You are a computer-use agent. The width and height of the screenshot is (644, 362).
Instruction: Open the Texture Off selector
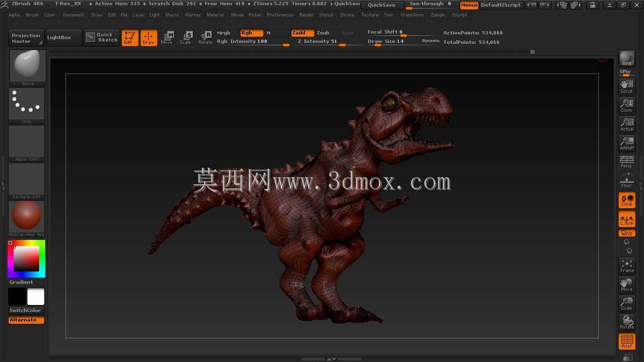pyautogui.click(x=26, y=181)
